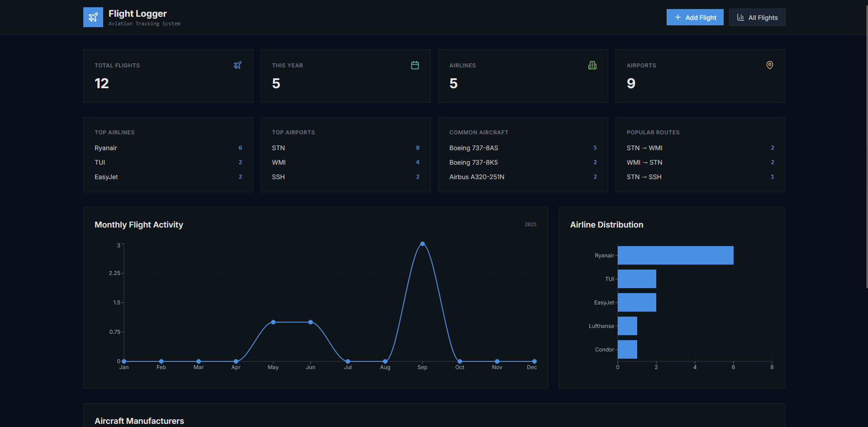This screenshot has height=427, width=868.
Task: Select the location pin icon on Airports card
Action: [x=769, y=65]
